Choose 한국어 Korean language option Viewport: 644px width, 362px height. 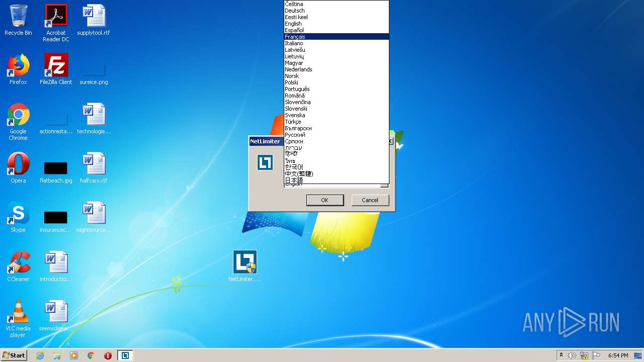tap(337, 167)
